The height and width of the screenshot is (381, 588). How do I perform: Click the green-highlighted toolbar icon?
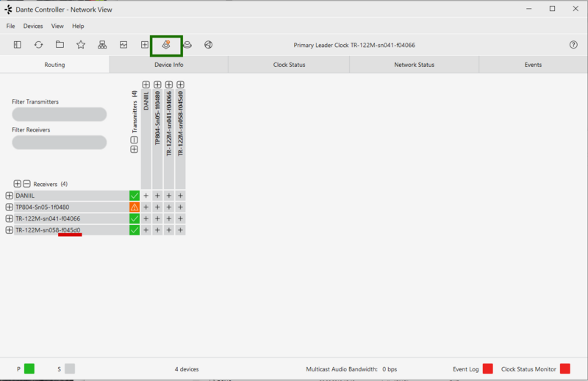tap(166, 45)
